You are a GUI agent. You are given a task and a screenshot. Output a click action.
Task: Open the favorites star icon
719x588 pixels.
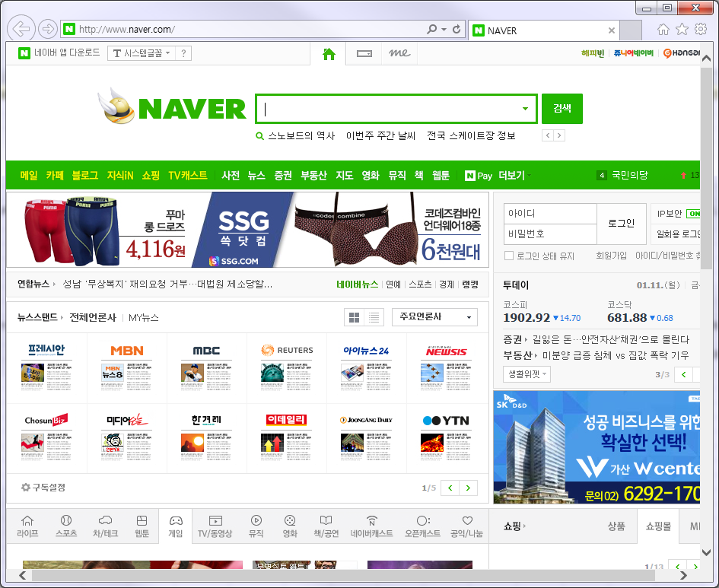point(682,30)
